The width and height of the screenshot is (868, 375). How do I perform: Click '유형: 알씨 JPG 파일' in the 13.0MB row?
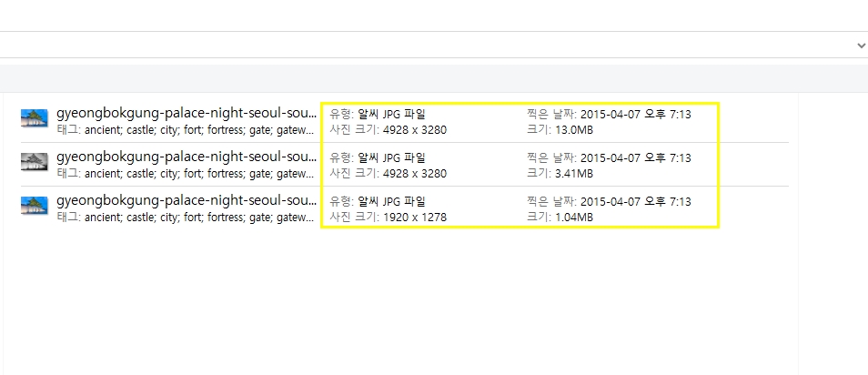pyautogui.click(x=378, y=115)
